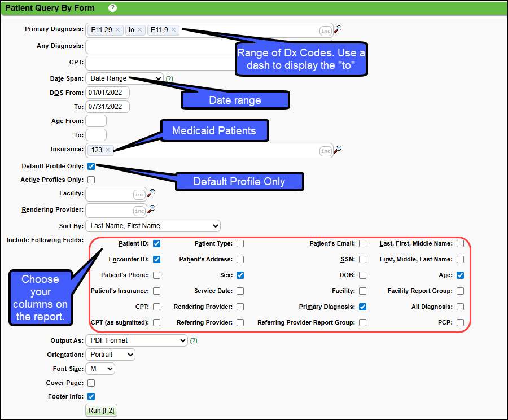Click the help question mark beside Patient Query title
Image resolution: width=508 pixels, height=420 pixels.
pos(112,8)
